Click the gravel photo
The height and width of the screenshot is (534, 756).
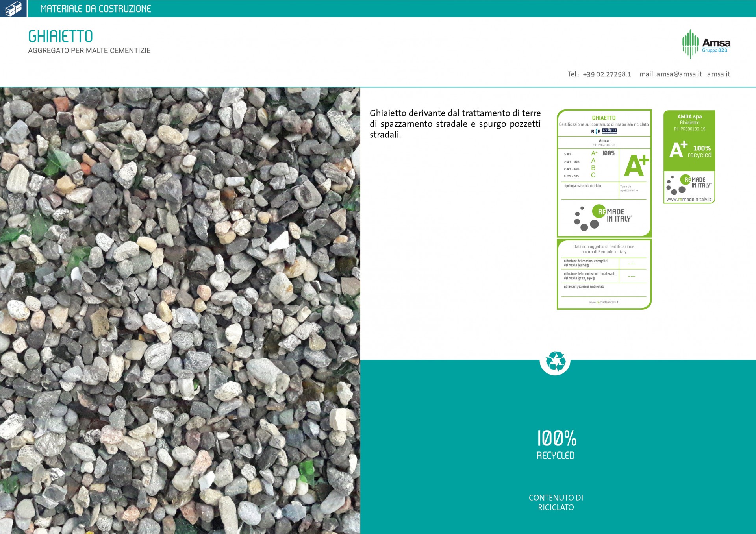[x=180, y=310]
